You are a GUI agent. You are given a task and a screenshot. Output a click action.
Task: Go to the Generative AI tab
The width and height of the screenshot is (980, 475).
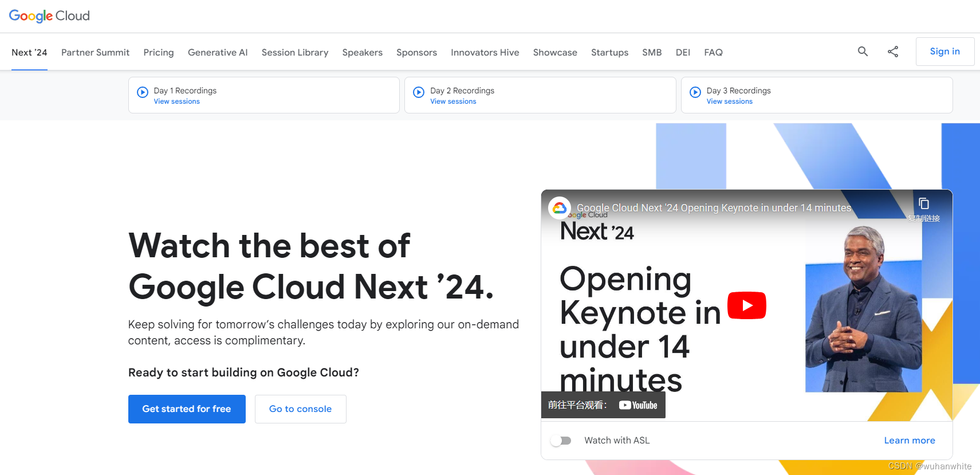pos(218,52)
